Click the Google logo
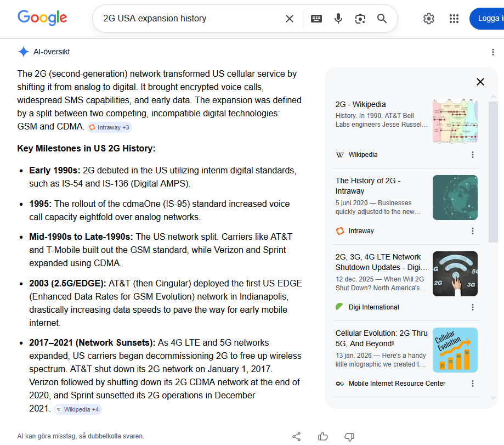The image size is (504, 445). [42, 18]
